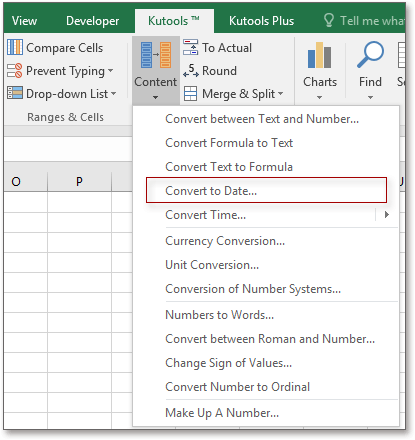415x440 pixels.
Task: Select Convert to Date menu entry
Action: coord(266,190)
